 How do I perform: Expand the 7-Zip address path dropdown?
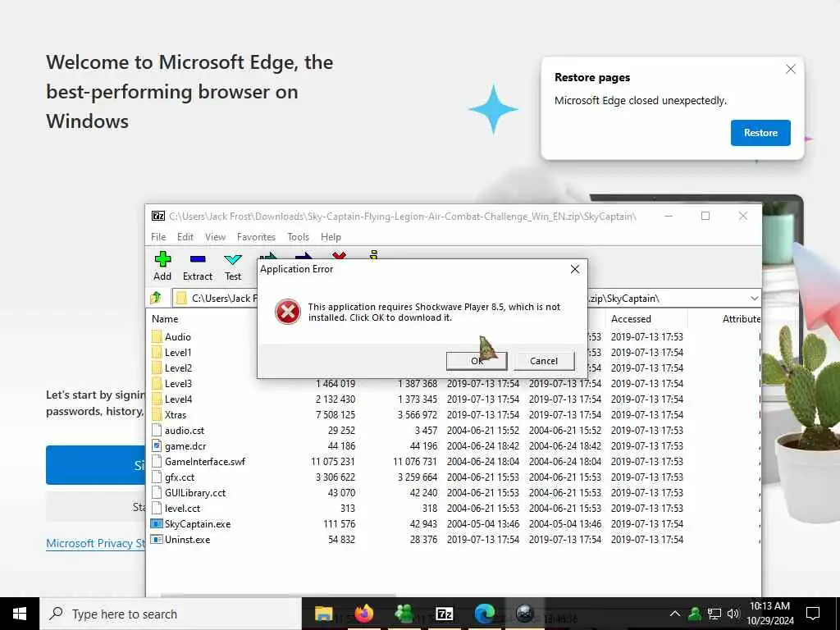pyautogui.click(x=754, y=298)
